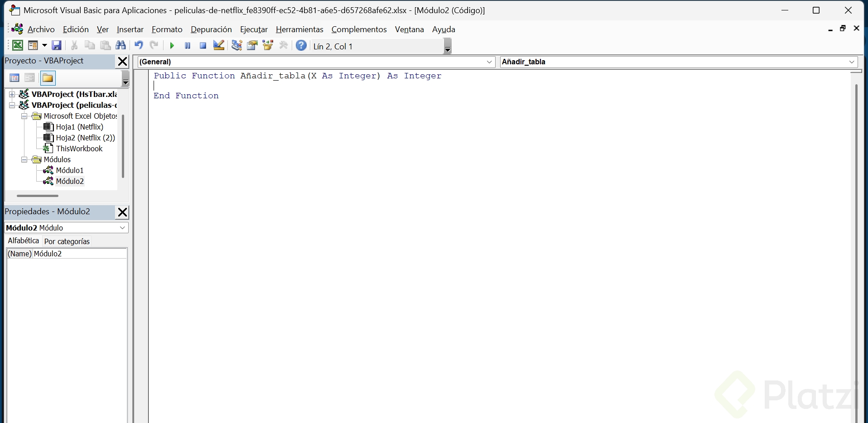Click the Project panel horizontal scrollbar
Image resolution: width=868 pixels, height=423 pixels.
click(38, 196)
